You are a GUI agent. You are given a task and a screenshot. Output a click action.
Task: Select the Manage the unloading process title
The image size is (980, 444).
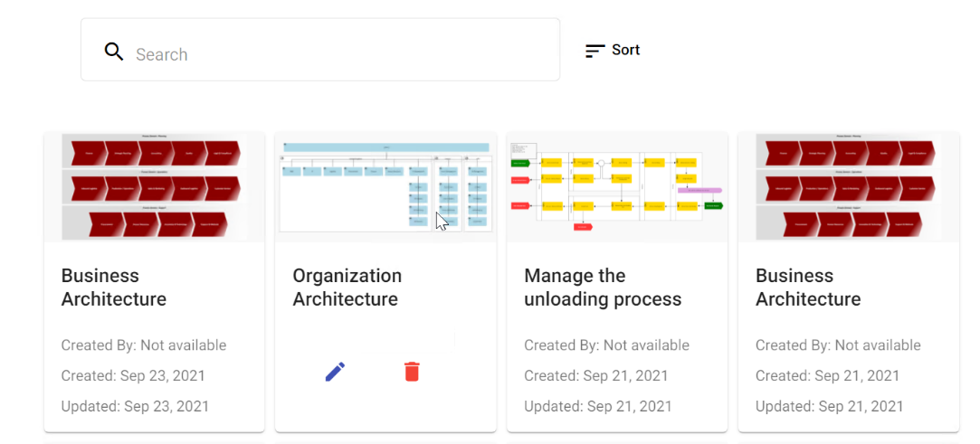point(603,288)
